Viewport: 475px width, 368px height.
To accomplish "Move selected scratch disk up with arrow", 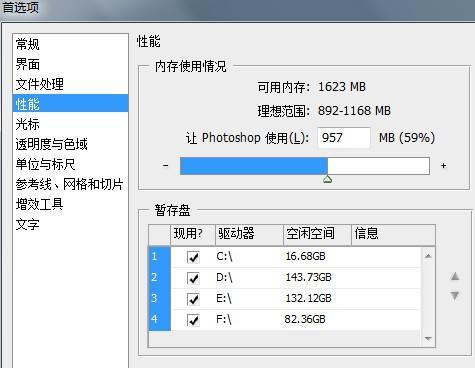I will (x=455, y=276).
